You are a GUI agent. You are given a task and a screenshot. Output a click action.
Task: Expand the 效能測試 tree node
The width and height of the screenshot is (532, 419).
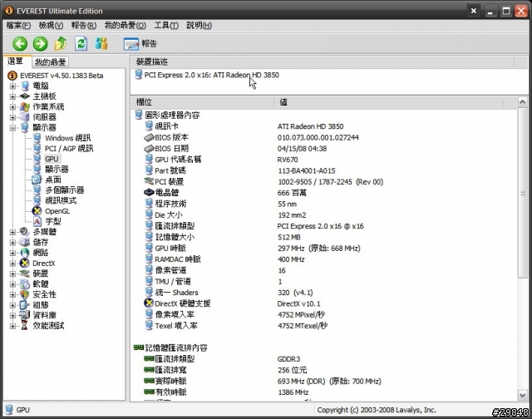tap(12, 326)
